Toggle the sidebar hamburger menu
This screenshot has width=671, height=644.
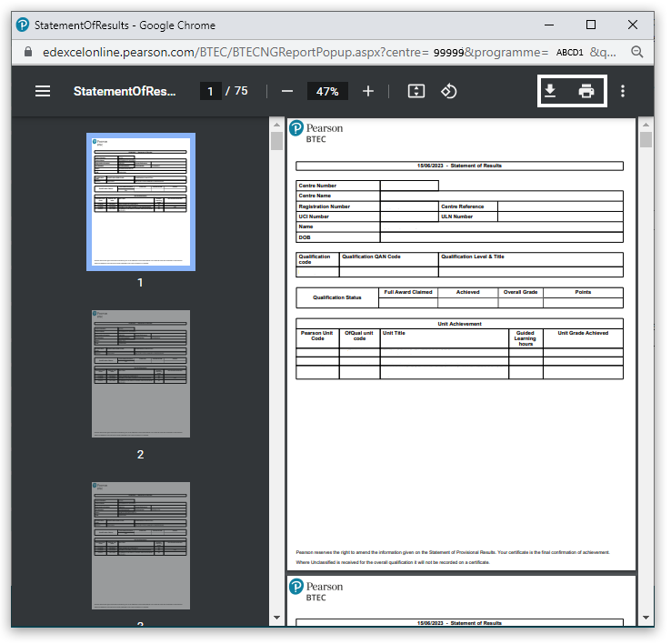(x=43, y=91)
